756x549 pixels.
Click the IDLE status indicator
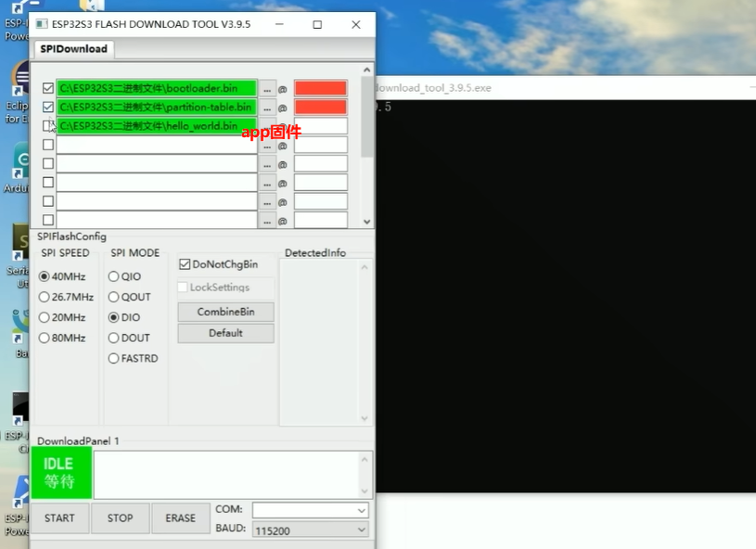point(61,473)
